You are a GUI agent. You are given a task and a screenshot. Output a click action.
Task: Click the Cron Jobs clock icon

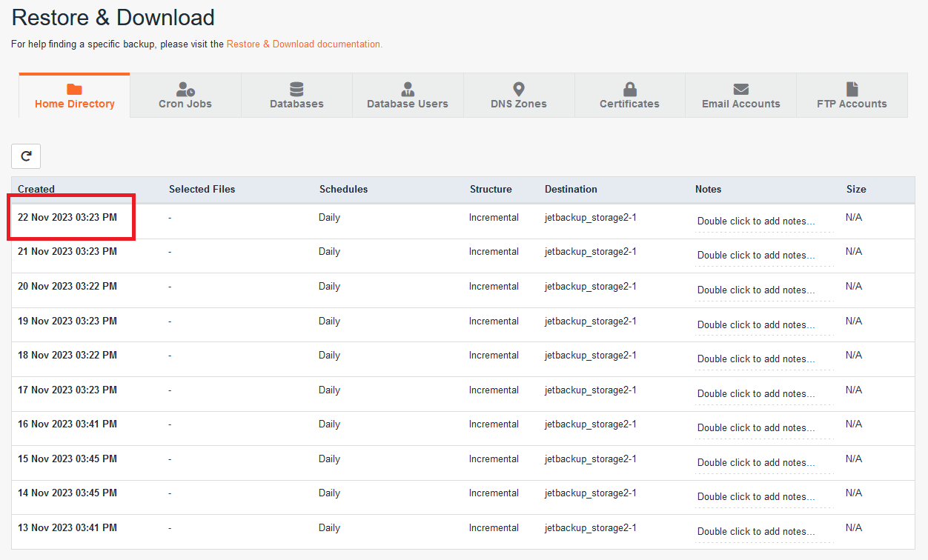(x=185, y=90)
